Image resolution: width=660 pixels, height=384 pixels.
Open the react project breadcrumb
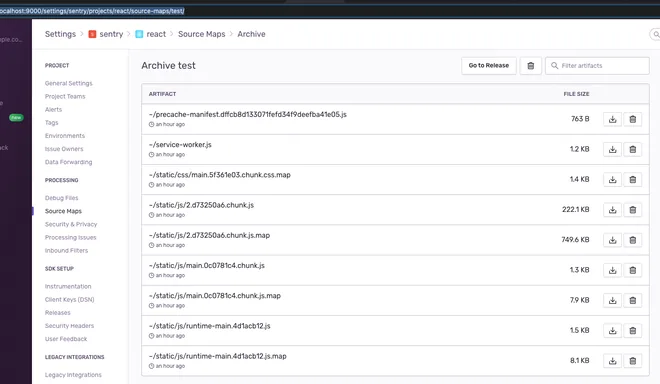[x=151, y=34]
